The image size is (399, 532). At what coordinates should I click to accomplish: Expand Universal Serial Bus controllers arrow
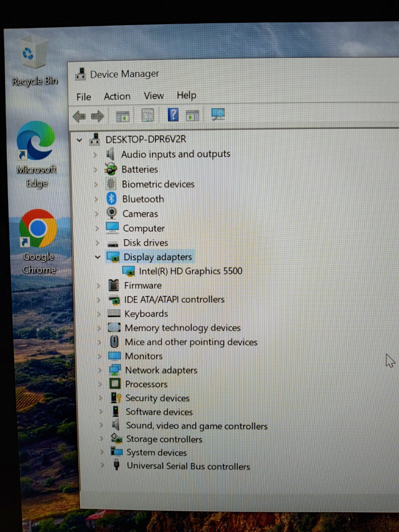click(x=102, y=465)
